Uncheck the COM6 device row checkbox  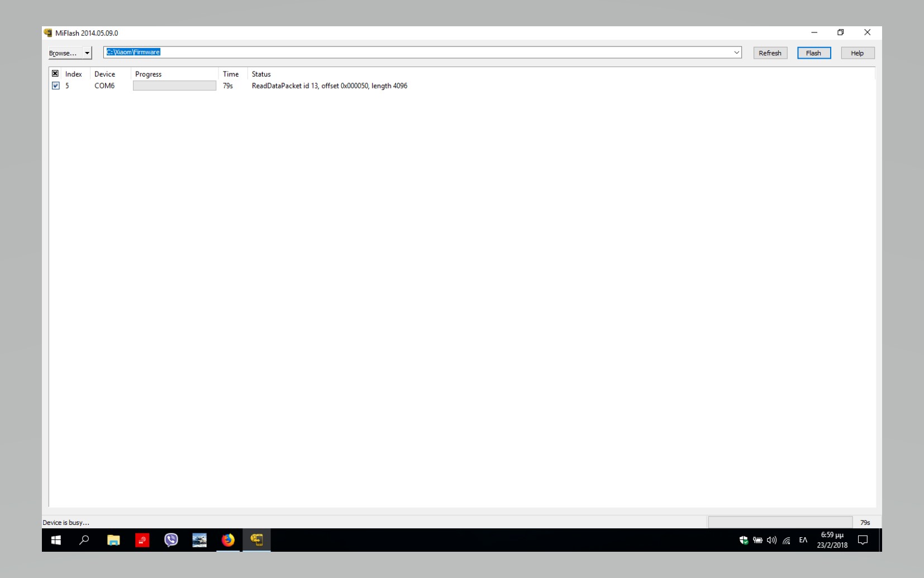[x=55, y=86]
